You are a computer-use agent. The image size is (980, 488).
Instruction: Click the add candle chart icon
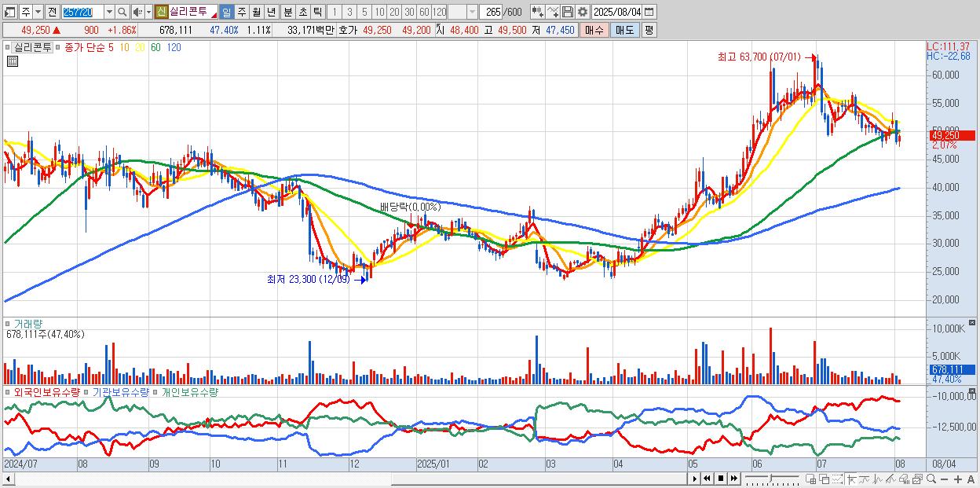(x=537, y=12)
